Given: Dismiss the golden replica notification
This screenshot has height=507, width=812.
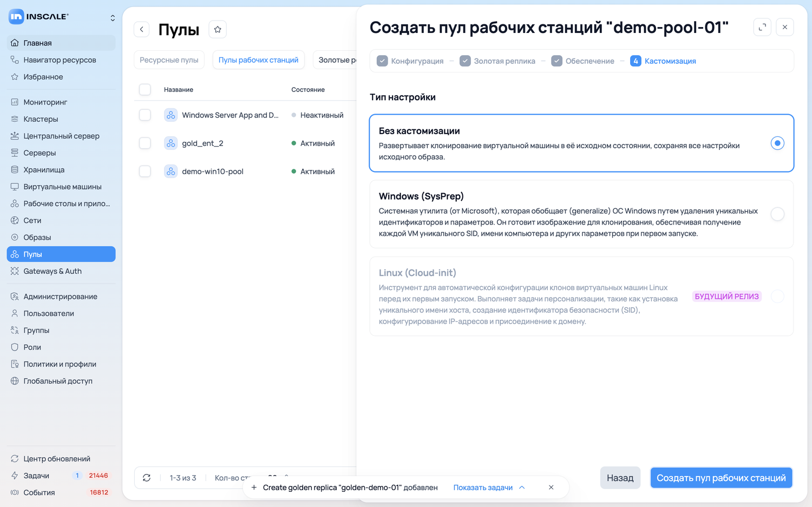Looking at the screenshot, I should [x=551, y=488].
